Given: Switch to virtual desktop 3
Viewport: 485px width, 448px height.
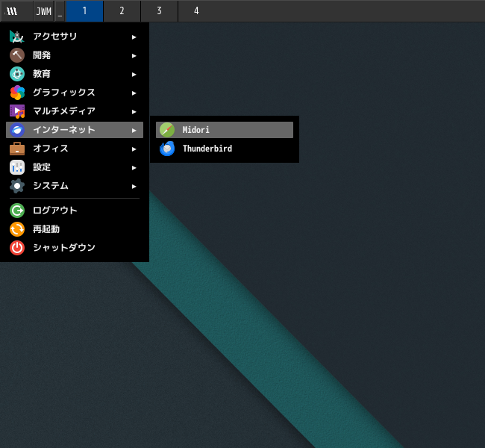Looking at the screenshot, I should [x=159, y=11].
